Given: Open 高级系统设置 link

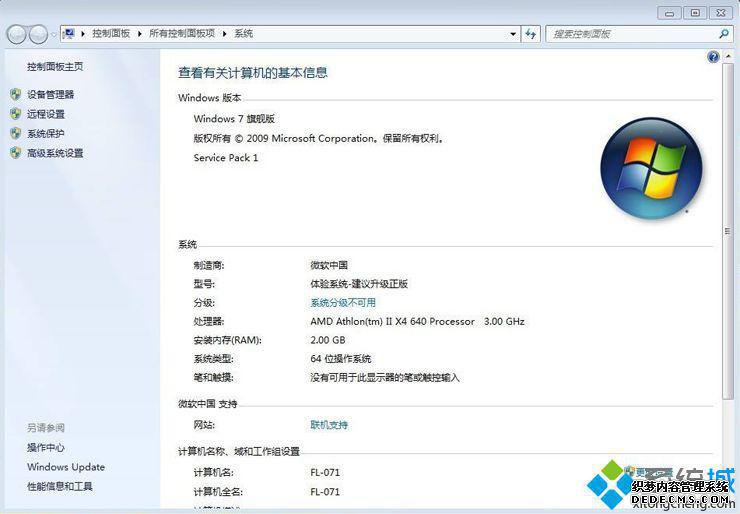Looking at the screenshot, I should point(55,153).
